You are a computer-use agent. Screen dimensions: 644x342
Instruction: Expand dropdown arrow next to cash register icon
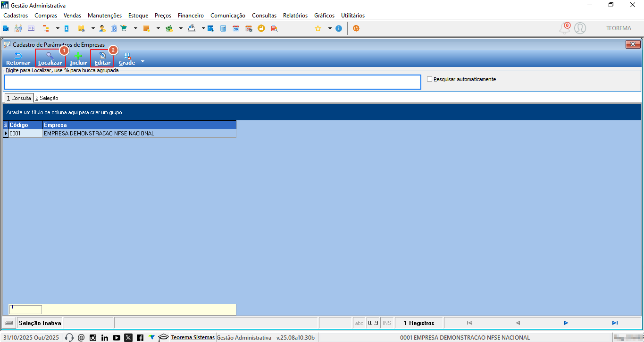203,28
